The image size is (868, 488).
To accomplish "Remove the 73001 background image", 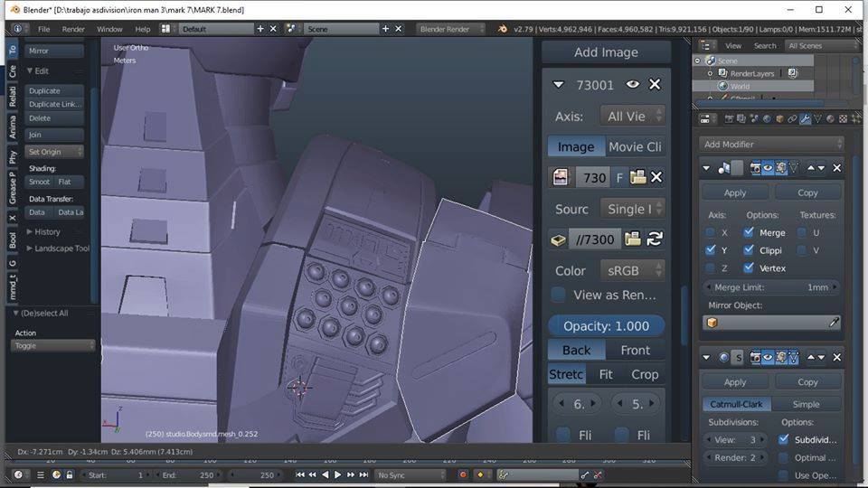I will (655, 84).
